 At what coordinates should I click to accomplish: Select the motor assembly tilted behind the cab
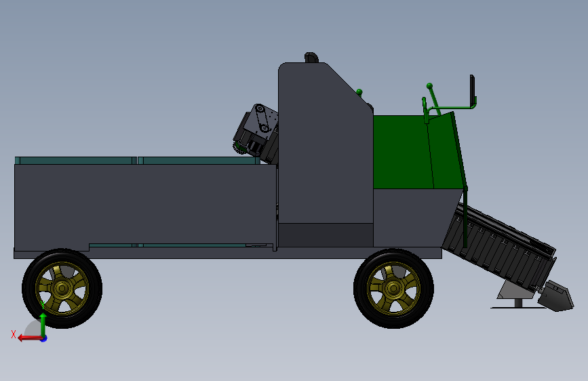click(256, 134)
